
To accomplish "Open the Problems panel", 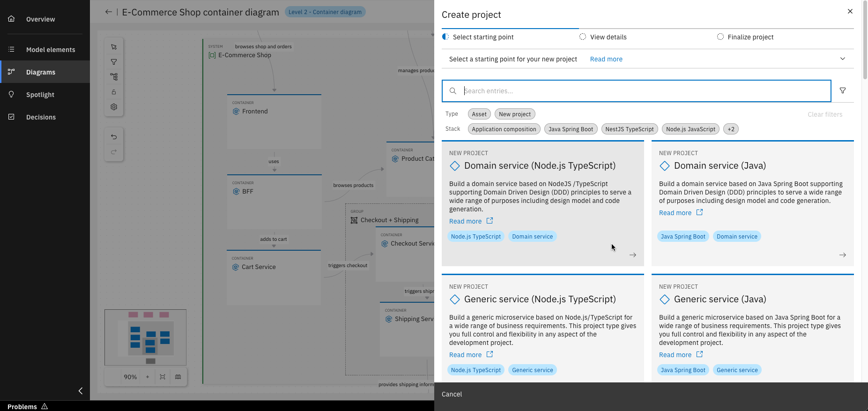I will 28,406.
